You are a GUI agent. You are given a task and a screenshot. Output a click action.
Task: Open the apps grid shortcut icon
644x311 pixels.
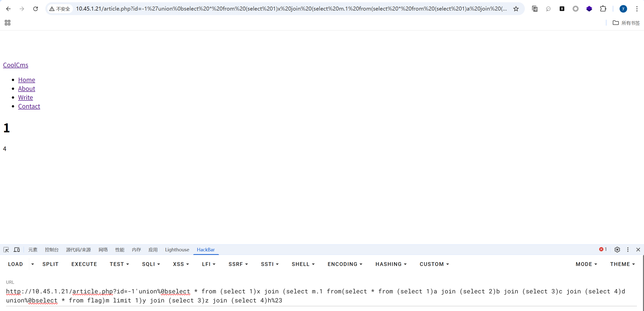click(8, 23)
